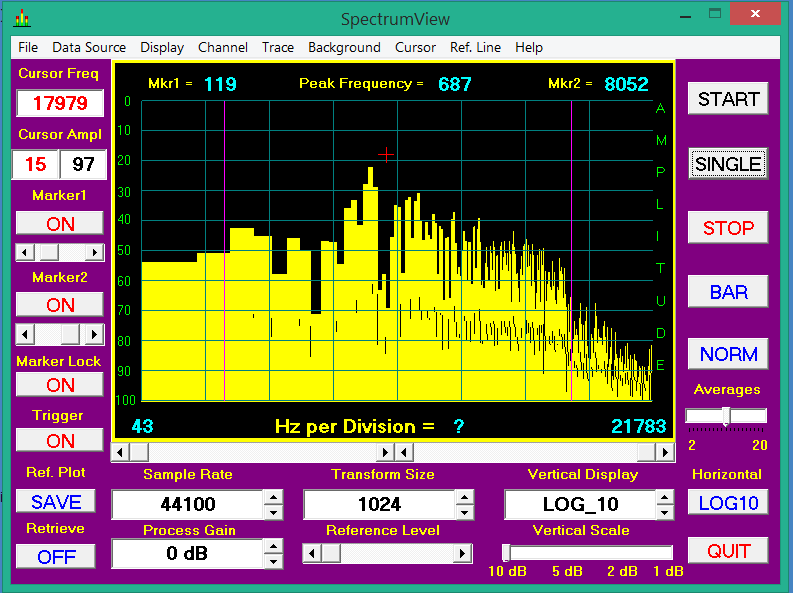
Task: Click Reference Level scrollbar right arrow
Action: [x=463, y=553]
